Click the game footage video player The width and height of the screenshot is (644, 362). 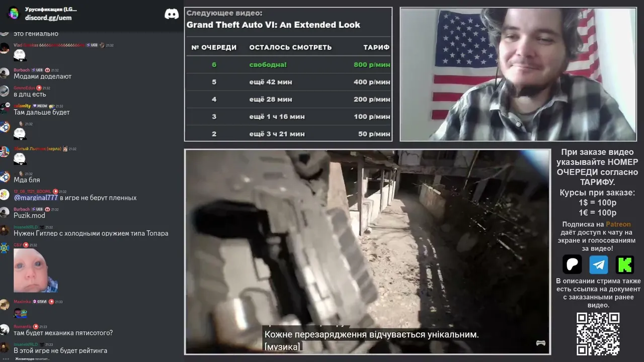[x=367, y=252]
